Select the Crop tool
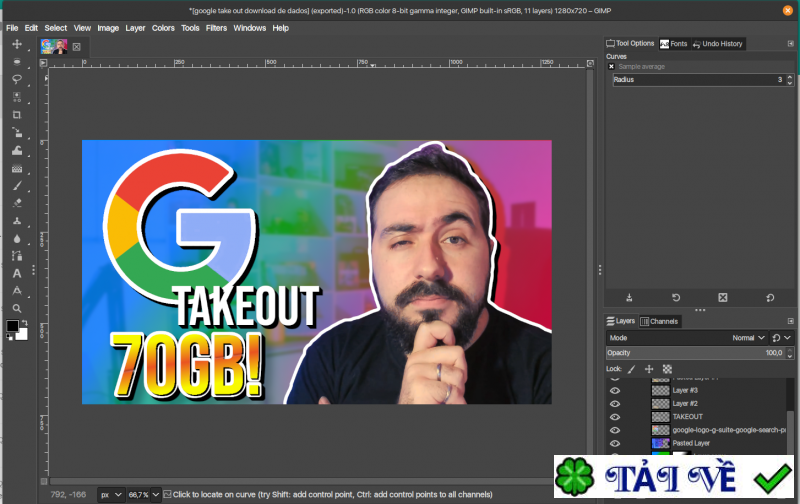 [x=17, y=115]
